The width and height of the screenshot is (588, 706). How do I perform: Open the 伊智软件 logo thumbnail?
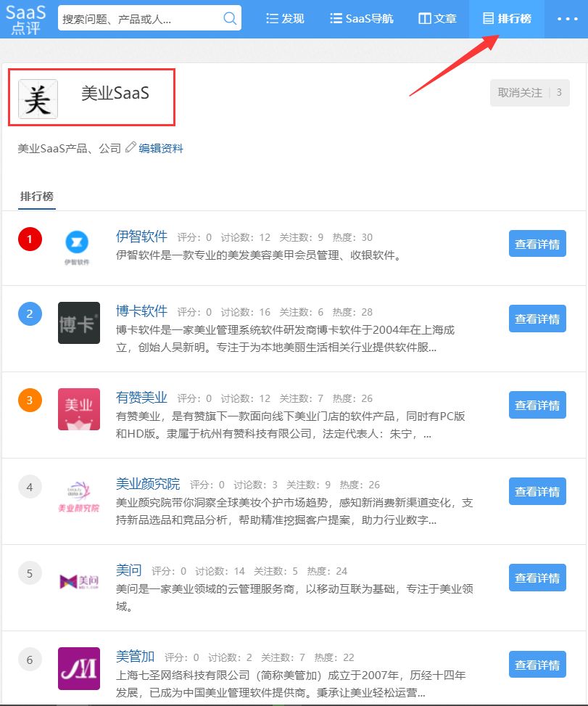77,247
